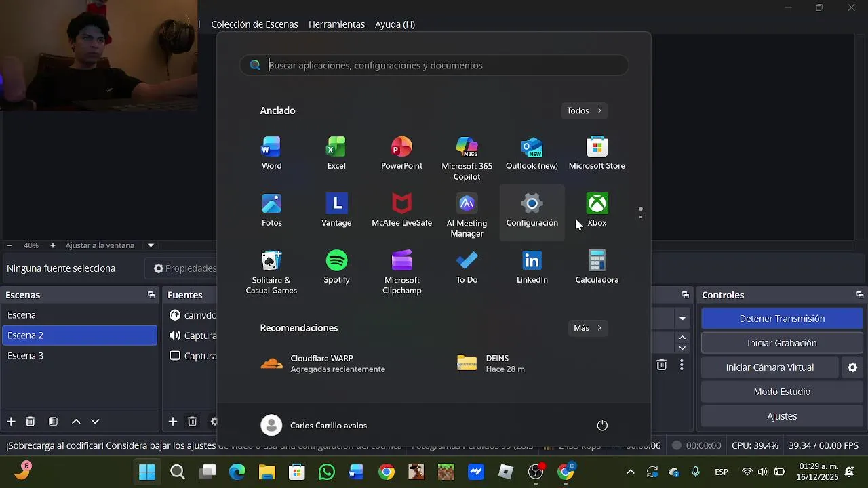This screenshot has width=868, height=488.
Task: Open Colección de Escenas menu
Action: pyautogui.click(x=254, y=24)
